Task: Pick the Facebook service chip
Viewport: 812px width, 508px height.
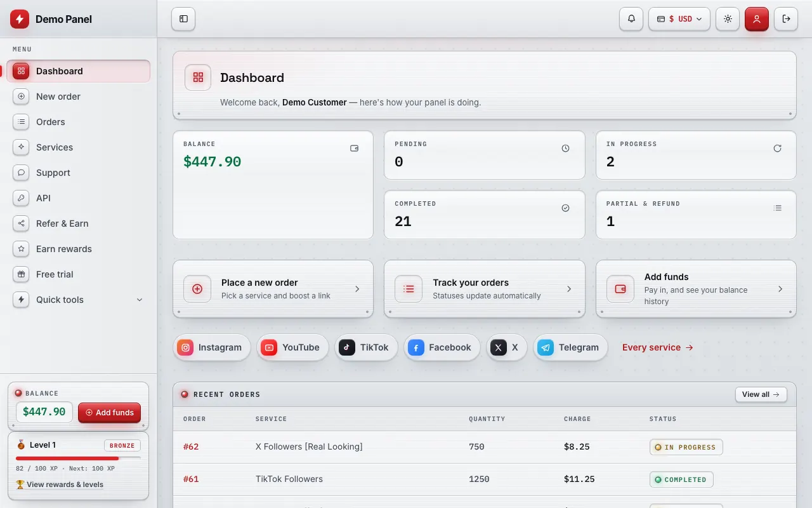Action: [x=442, y=347]
